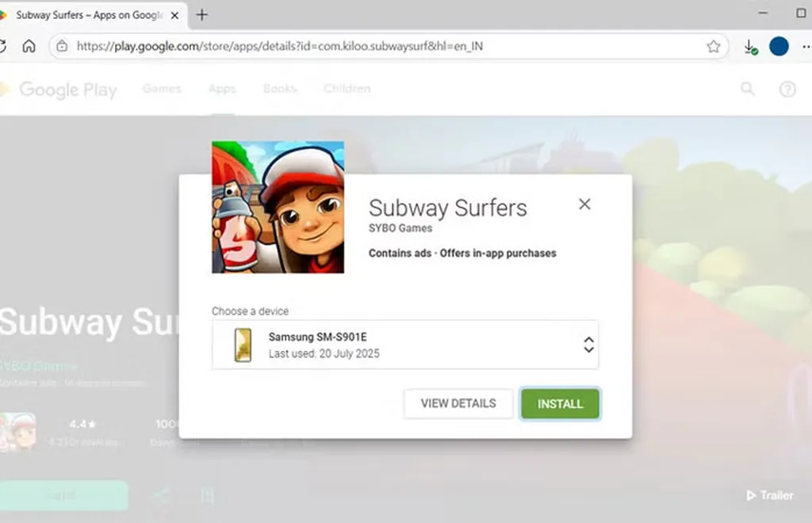This screenshot has width=812, height=523.
Task: Play the Trailer video
Action: (770, 495)
